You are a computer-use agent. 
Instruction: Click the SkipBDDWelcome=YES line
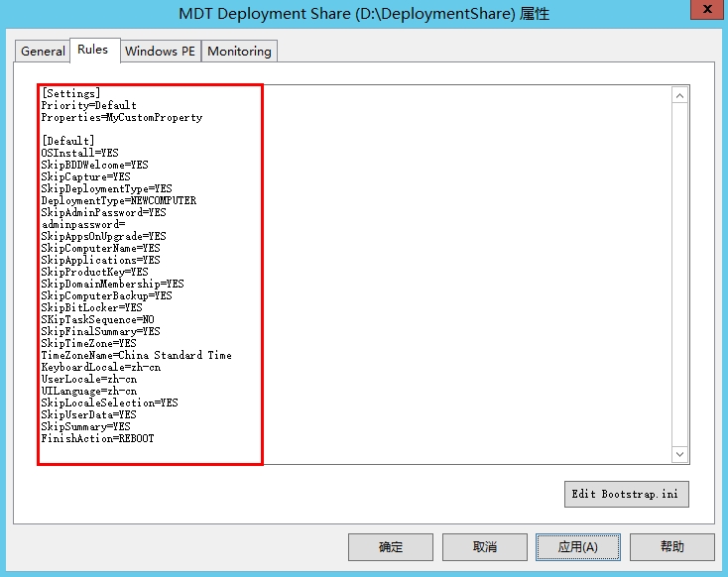coord(94,165)
